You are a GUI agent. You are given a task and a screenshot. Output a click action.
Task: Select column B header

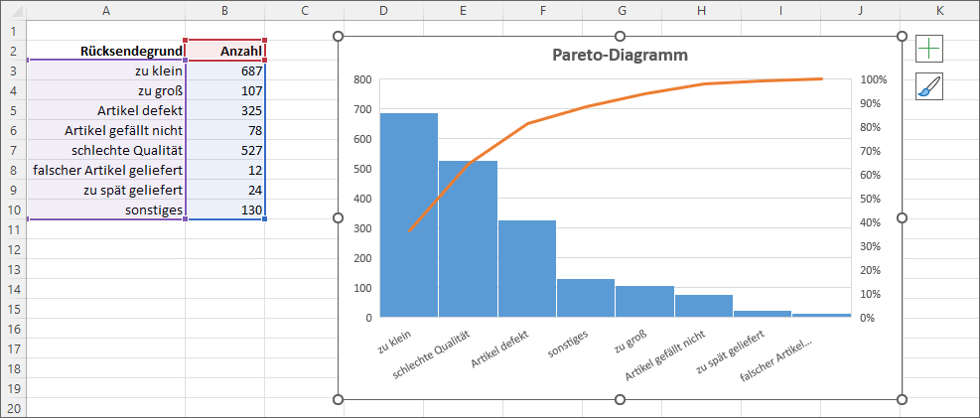(x=225, y=10)
